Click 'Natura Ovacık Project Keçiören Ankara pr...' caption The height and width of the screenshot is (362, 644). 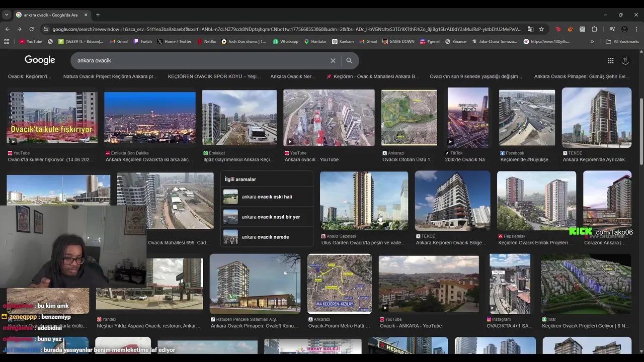pyautogui.click(x=110, y=76)
